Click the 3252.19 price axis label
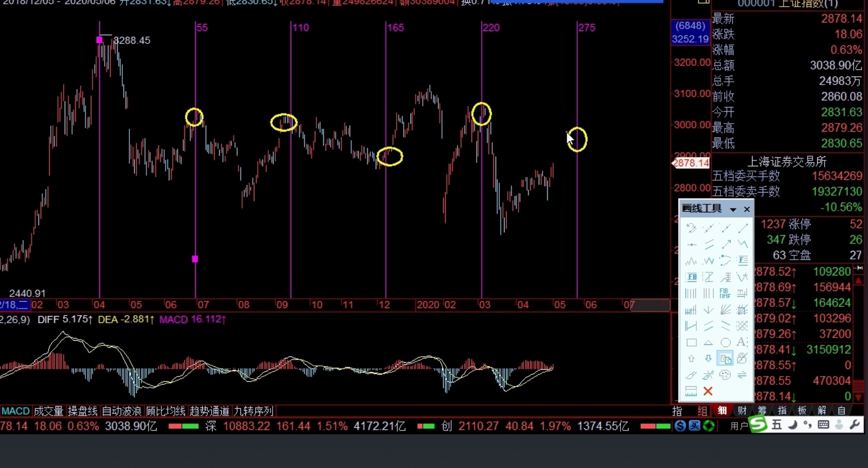Image resolution: width=868 pixels, height=468 pixels. pos(690,39)
